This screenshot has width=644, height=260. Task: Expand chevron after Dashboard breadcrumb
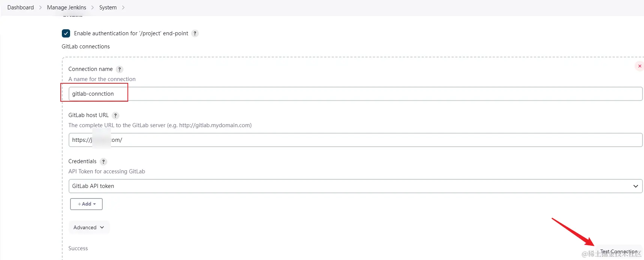click(x=40, y=8)
